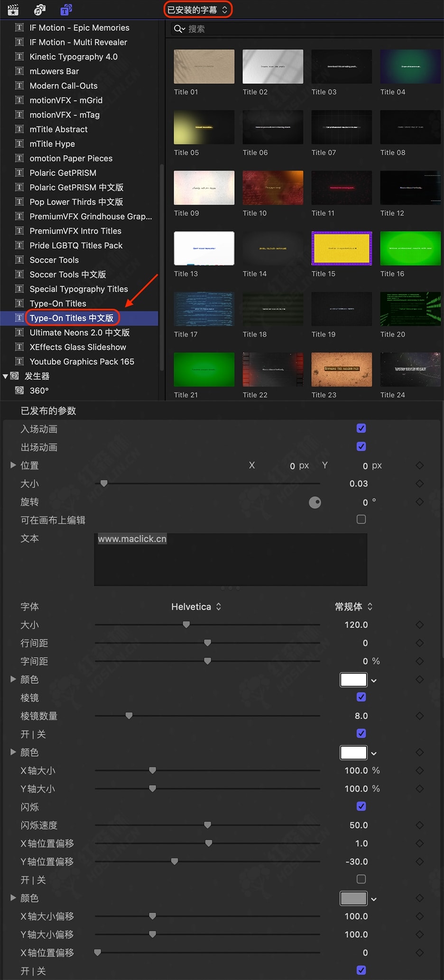Click title icon beside Kinetic Typography 4.0
The image size is (444, 980).
pos(19,56)
